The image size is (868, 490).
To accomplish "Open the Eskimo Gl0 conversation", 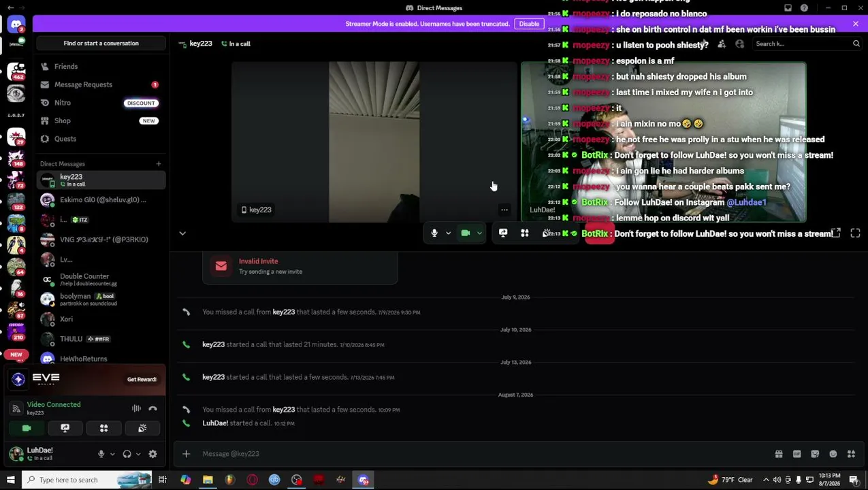I will pos(101,200).
